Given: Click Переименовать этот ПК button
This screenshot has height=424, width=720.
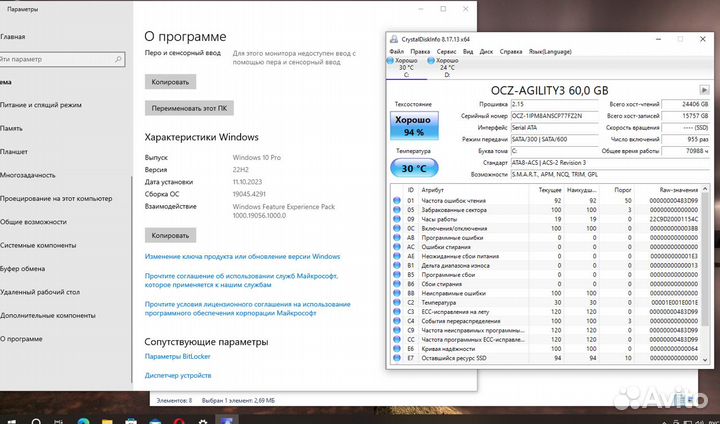Looking at the screenshot, I should 189,108.
